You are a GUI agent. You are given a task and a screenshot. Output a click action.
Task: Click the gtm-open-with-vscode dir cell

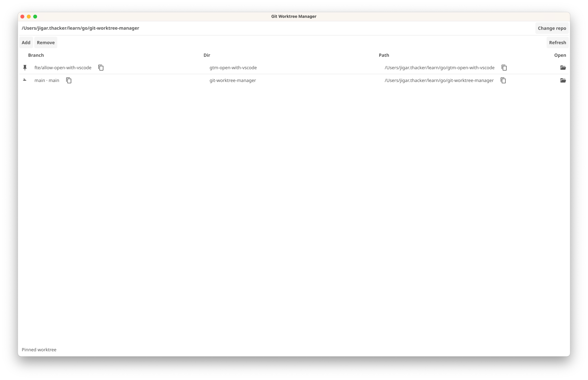coord(233,68)
